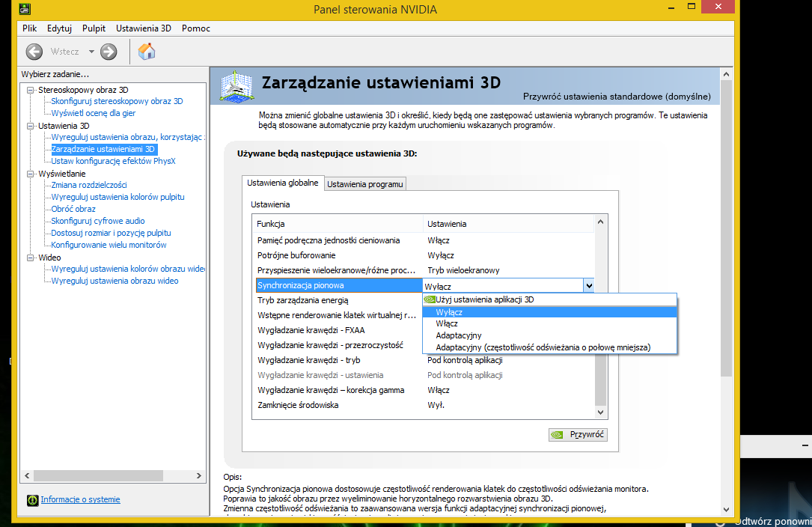The width and height of the screenshot is (812, 527).
Task: Click Przywróć ustawienia standardowe (domyślne) link
Action: (617, 97)
